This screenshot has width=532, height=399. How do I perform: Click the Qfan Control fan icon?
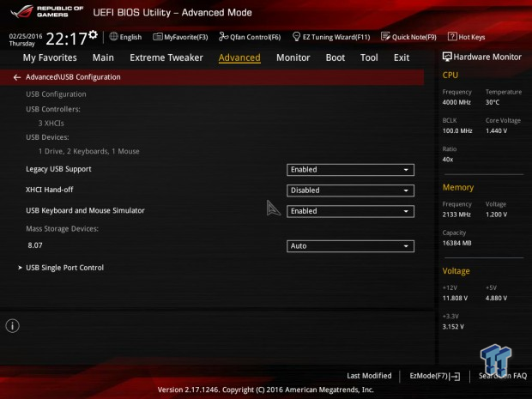[x=223, y=37]
